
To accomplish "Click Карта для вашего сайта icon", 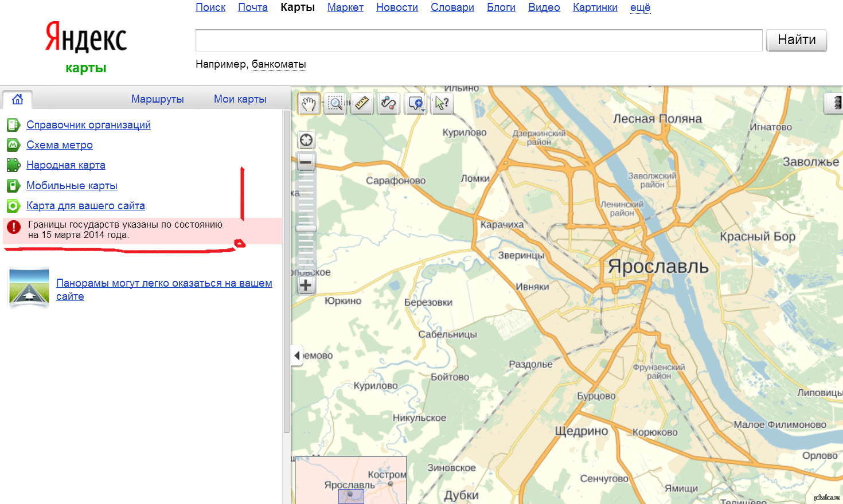I will click(x=13, y=206).
